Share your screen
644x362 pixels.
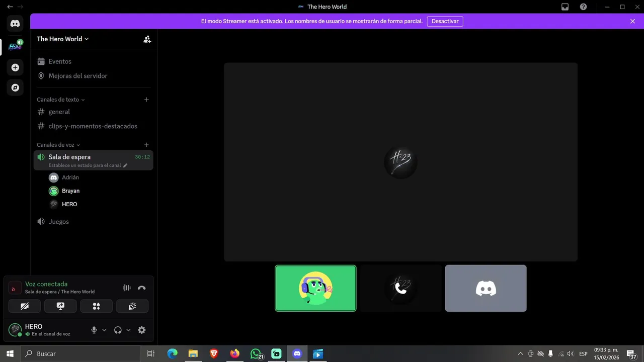pyautogui.click(x=60, y=306)
